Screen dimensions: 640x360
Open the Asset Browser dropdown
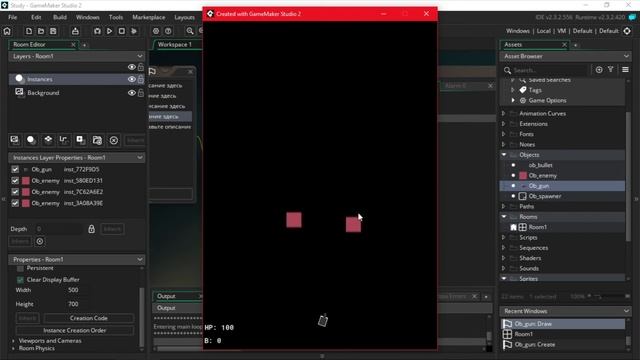(626, 56)
